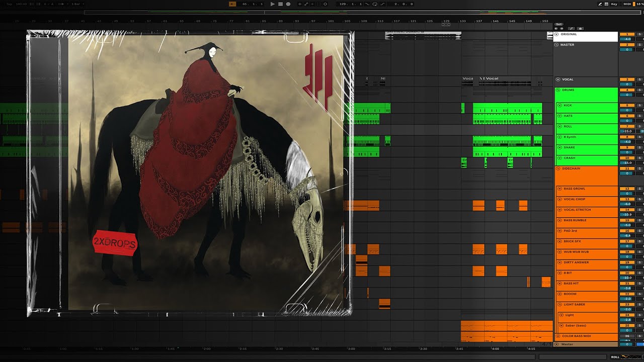This screenshot has width=644, height=362.
Task: Toggle the automation arm icon in transport
Action: 306,4
